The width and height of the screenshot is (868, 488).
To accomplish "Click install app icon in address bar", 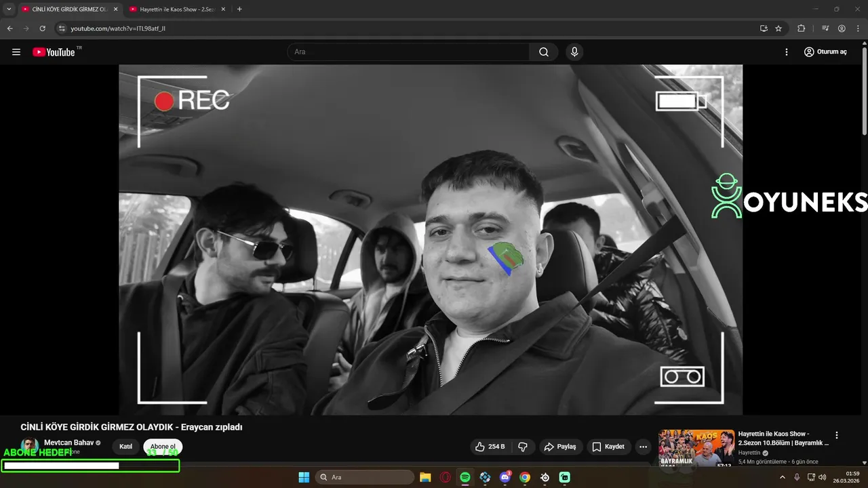I will [x=764, y=28].
